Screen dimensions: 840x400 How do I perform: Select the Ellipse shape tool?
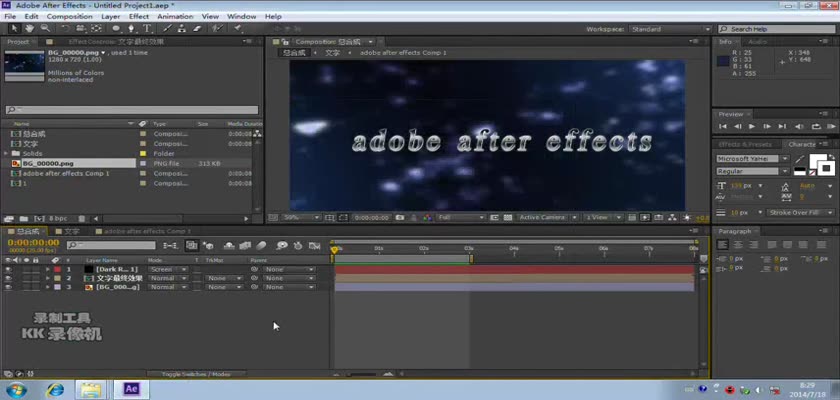(x=116, y=29)
